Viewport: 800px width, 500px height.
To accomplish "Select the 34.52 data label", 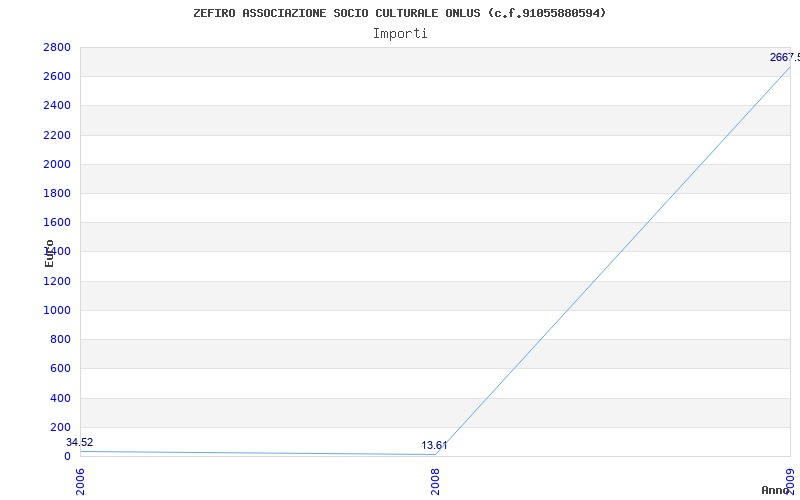I will [80, 442].
